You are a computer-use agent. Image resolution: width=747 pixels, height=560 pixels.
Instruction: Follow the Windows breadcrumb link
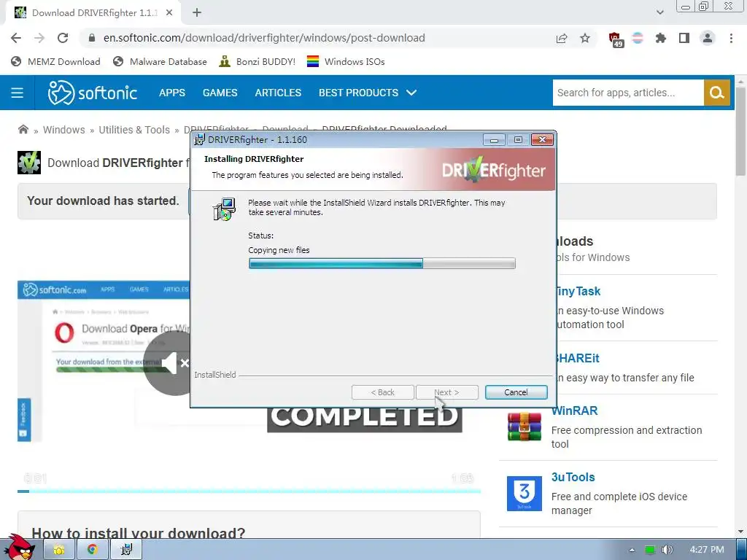coord(64,130)
